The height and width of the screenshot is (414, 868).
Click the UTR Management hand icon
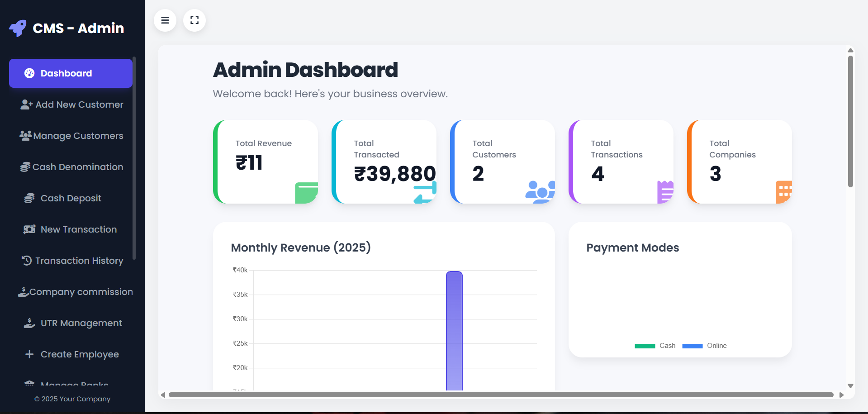click(x=29, y=323)
